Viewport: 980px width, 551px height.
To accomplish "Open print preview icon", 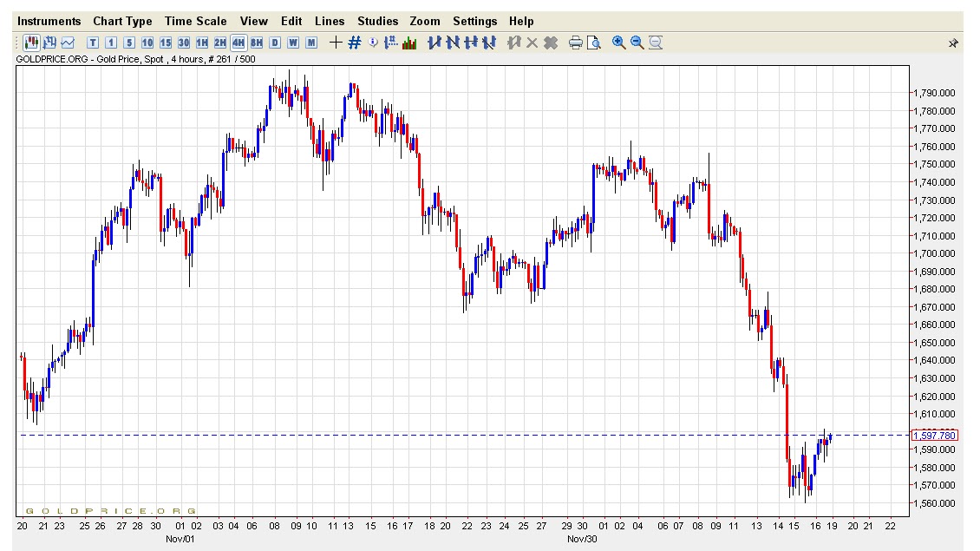I will tap(594, 43).
